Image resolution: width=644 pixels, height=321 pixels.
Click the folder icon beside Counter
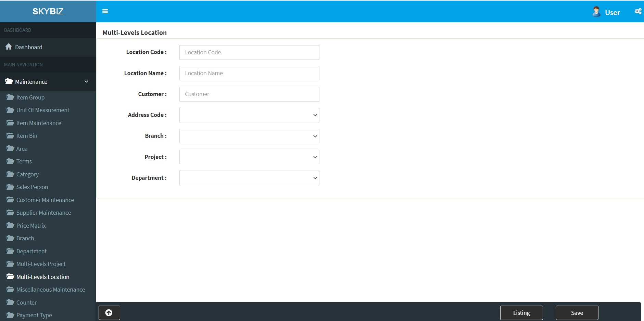pos(10,303)
